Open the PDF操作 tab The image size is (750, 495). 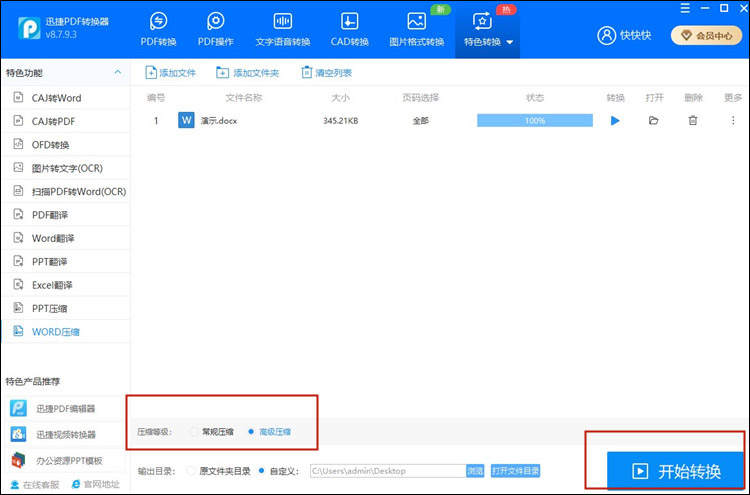[x=216, y=30]
